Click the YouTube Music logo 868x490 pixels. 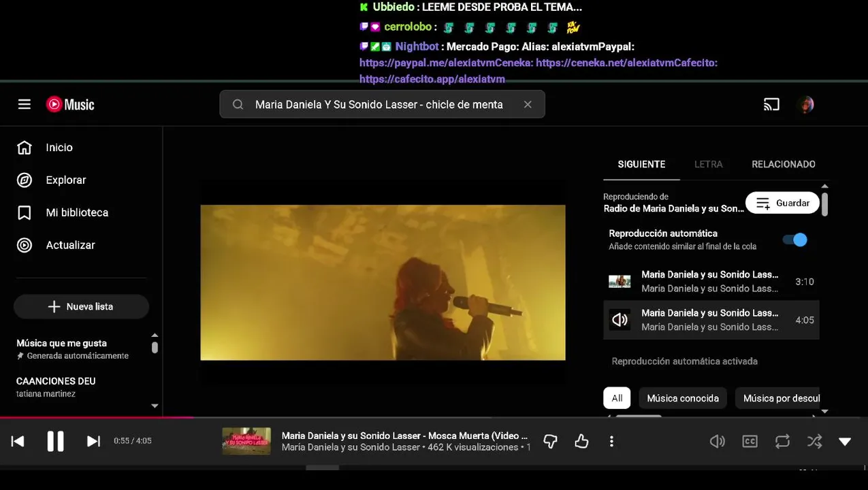pyautogui.click(x=70, y=104)
